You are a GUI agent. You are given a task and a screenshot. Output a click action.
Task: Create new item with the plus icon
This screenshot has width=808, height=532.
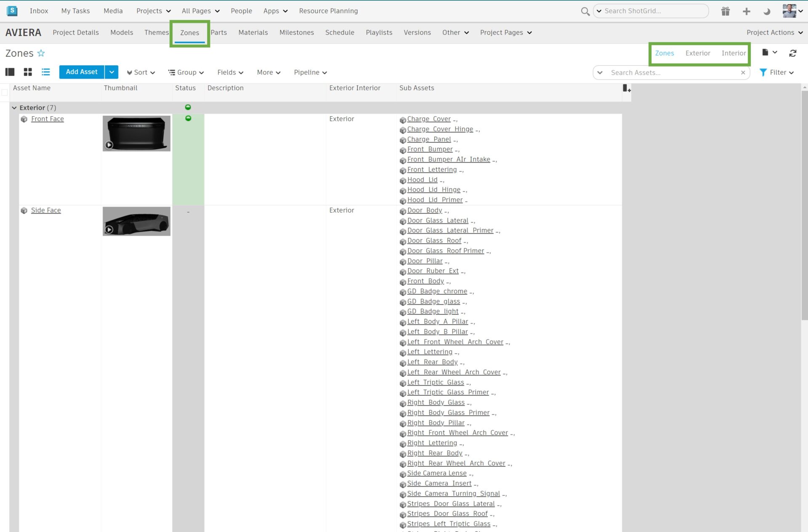pos(747,11)
